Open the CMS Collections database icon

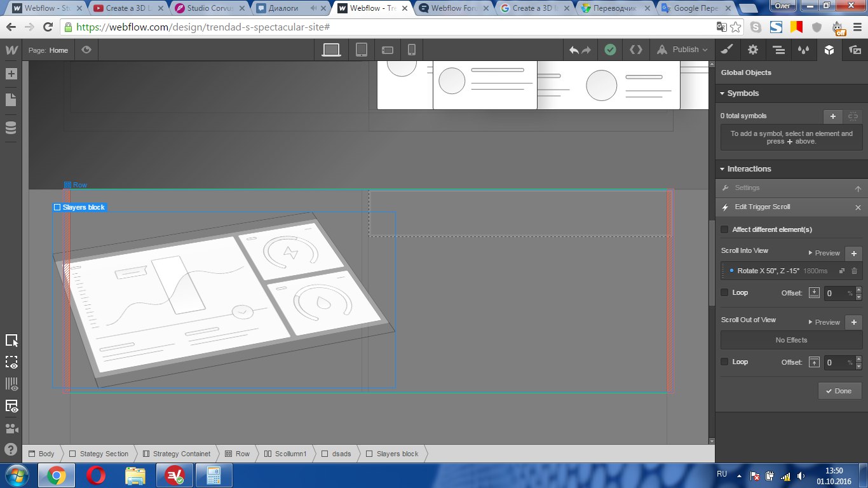[x=11, y=128]
